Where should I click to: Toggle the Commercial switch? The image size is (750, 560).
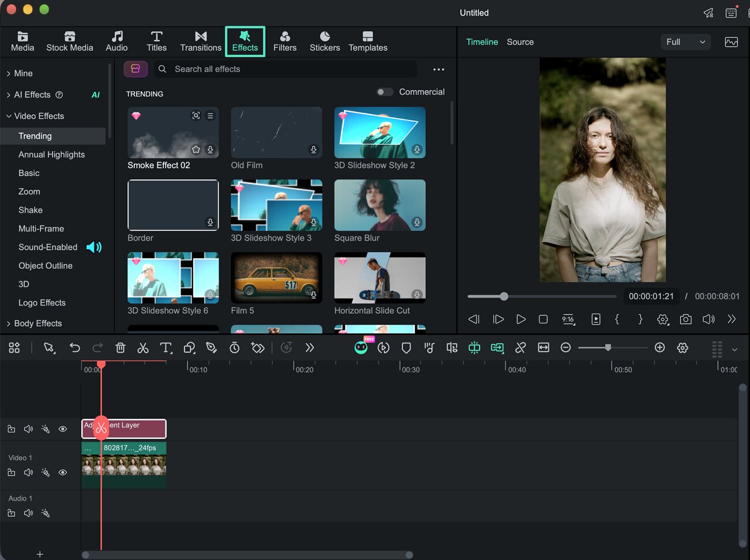(384, 92)
